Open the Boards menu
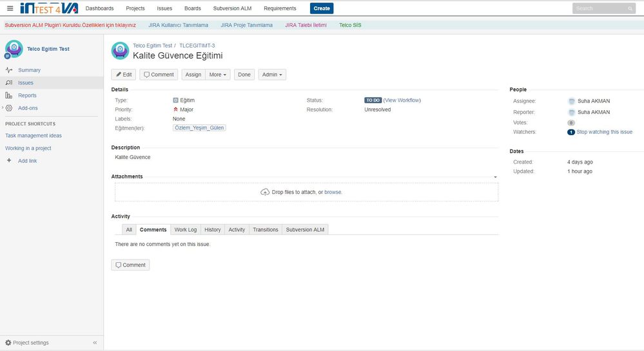 click(193, 8)
